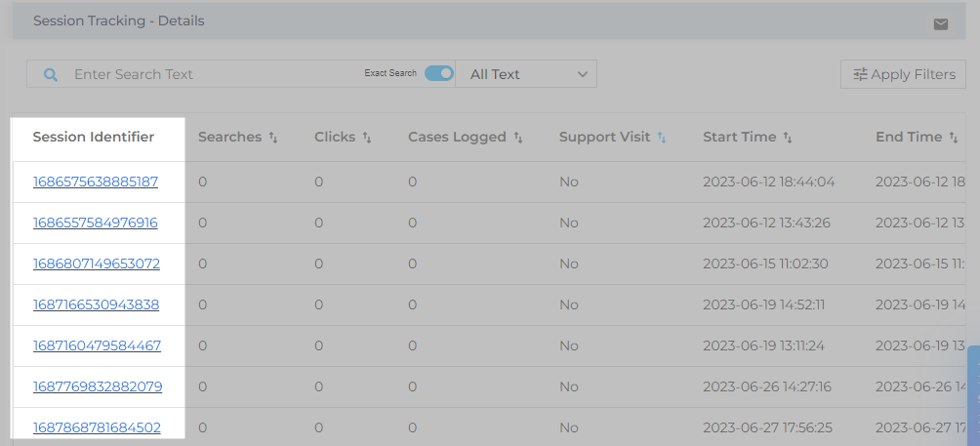
Task: Open session 1687868781684502
Action: 97,427
